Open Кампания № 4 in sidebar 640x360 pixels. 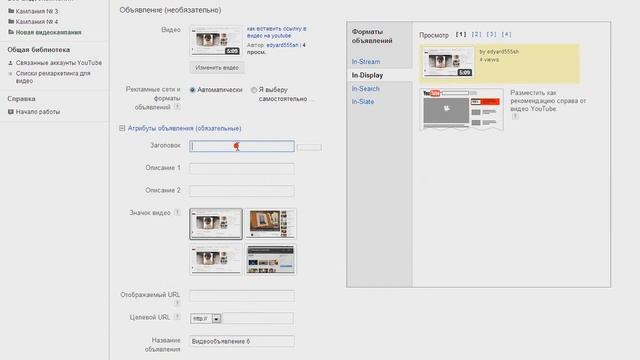coord(37,22)
